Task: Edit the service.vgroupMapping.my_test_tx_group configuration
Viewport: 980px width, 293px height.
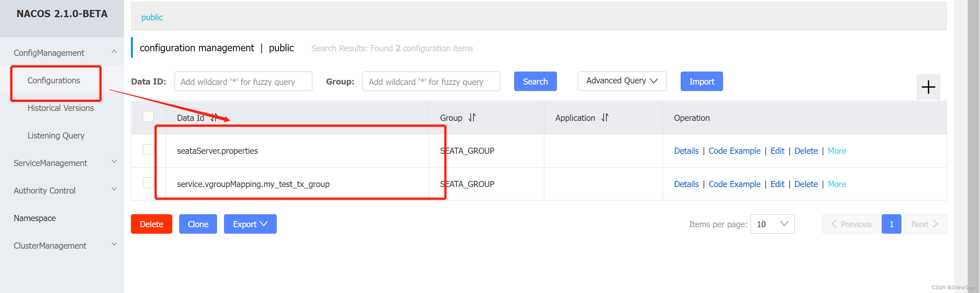Action: tap(777, 184)
